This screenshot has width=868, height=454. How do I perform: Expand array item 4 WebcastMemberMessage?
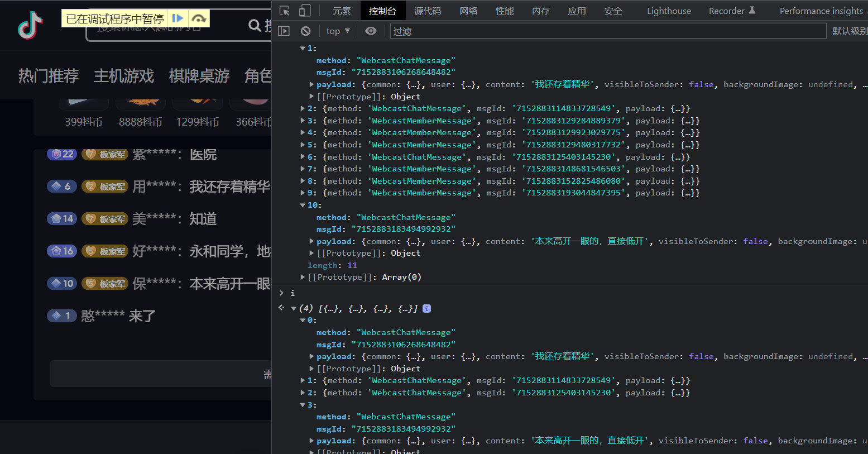[x=303, y=133]
